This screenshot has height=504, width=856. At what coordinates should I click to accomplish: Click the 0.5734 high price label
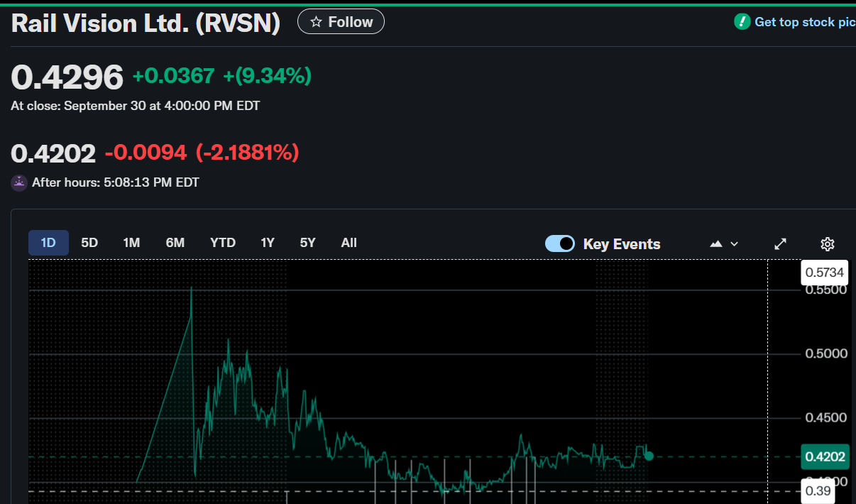point(825,273)
